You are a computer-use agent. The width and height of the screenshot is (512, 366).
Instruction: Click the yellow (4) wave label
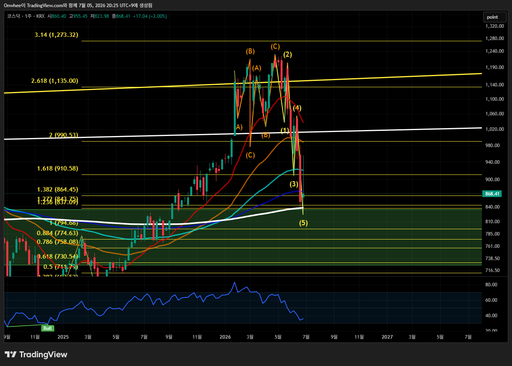coord(297,108)
